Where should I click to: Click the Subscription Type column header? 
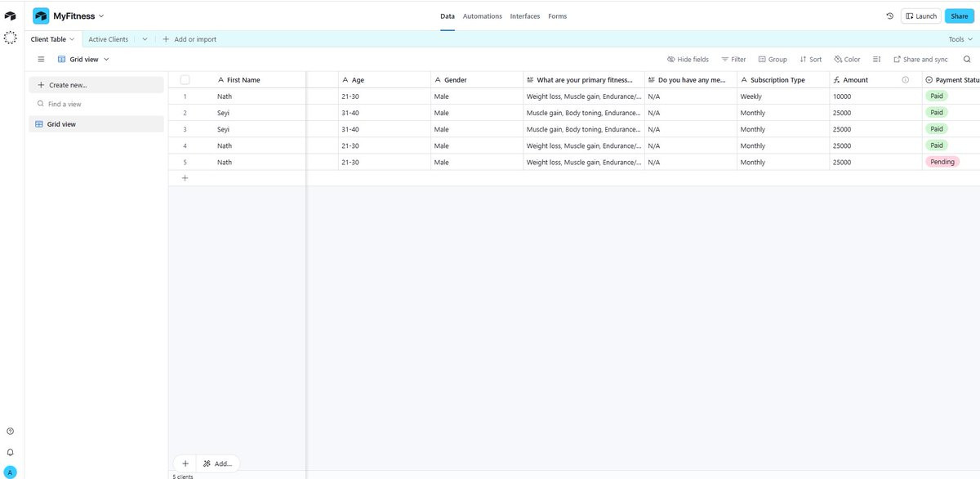pyautogui.click(x=783, y=80)
